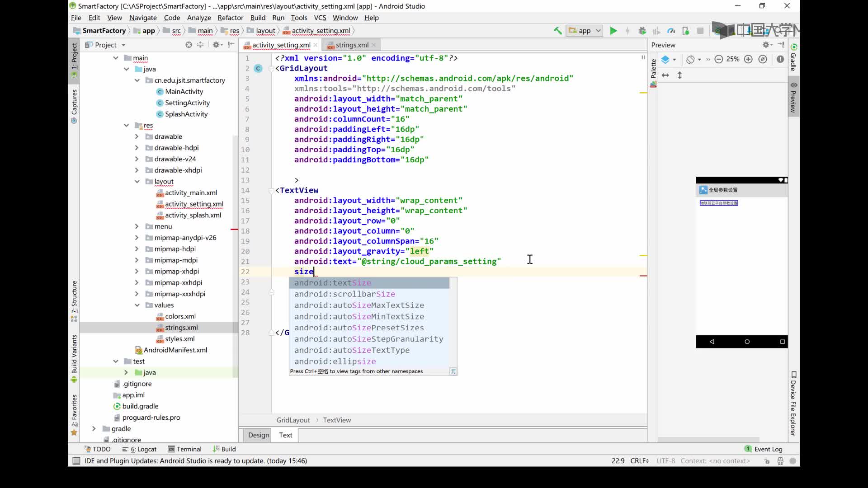Toggle the Captures side tool button
The width and height of the screenshot is (868, 488).
pos(74,107)
